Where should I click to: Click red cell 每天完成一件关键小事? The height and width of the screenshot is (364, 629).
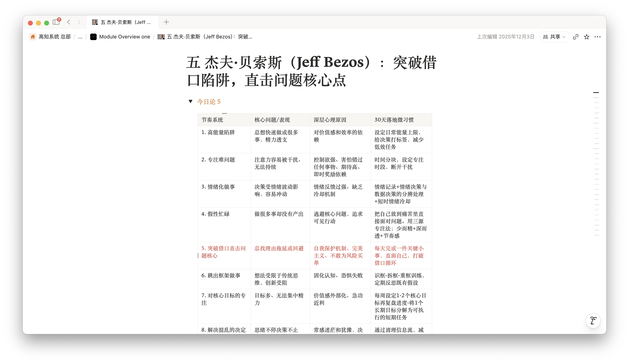(x=401, y=255)
